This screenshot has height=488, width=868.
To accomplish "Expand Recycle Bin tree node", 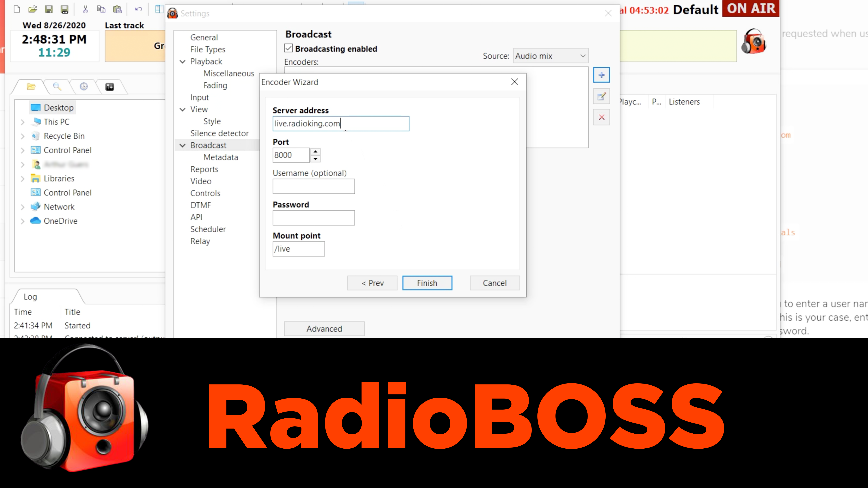I will pyautogui.click(x=23, y=136).
